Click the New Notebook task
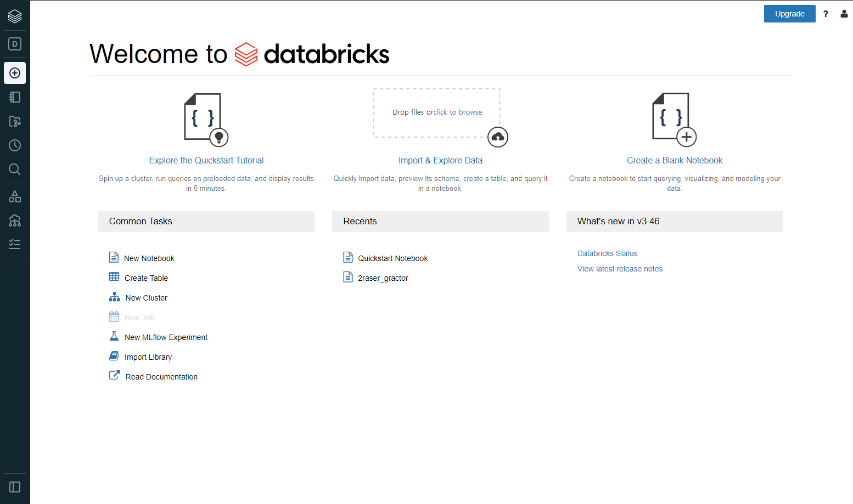853x504 pixels. [x=149, y=258]
